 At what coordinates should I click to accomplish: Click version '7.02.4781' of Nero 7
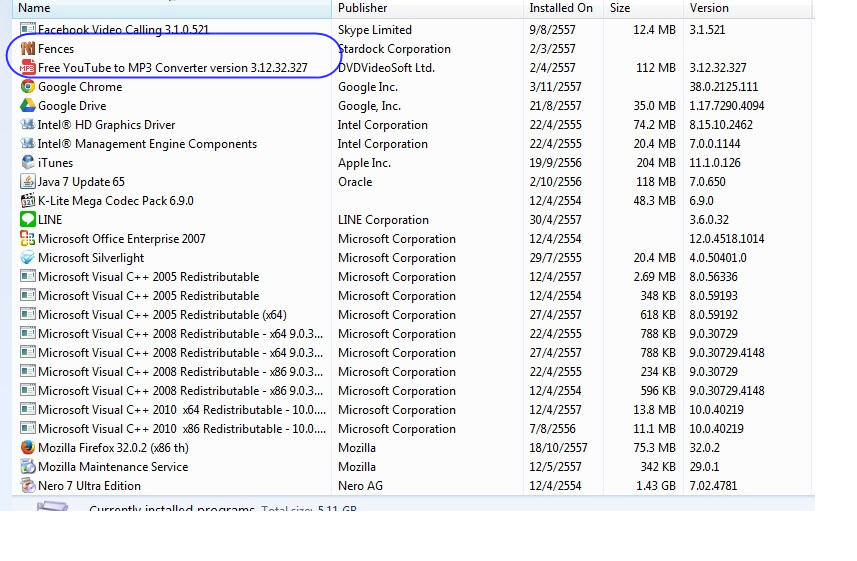[x=713, y=486]
